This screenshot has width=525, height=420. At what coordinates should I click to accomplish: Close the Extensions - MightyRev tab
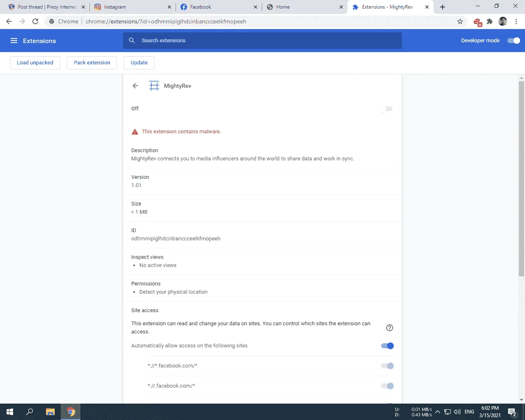tap(427, 7)
